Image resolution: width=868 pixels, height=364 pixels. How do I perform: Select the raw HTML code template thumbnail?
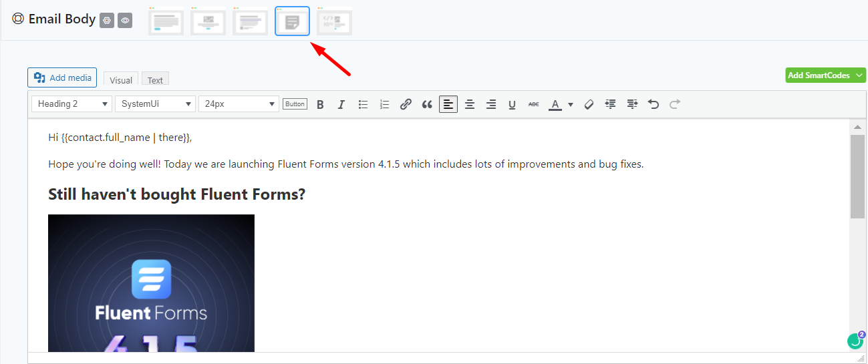(334, 21)
